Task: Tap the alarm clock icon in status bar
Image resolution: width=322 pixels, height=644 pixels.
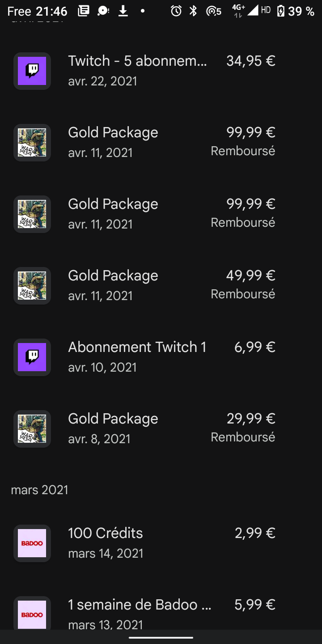Action: click(176, 11)
